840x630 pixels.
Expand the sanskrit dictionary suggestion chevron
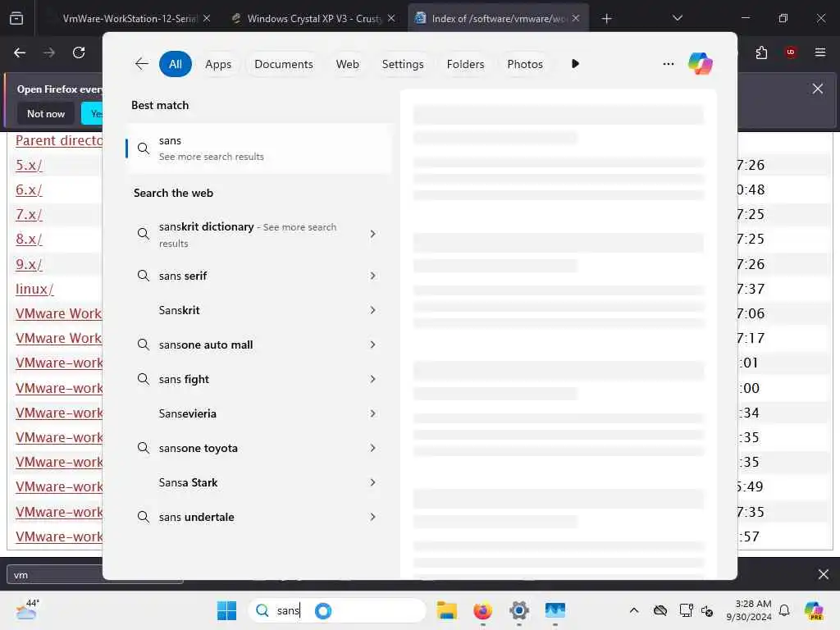[x=373, y=234]
